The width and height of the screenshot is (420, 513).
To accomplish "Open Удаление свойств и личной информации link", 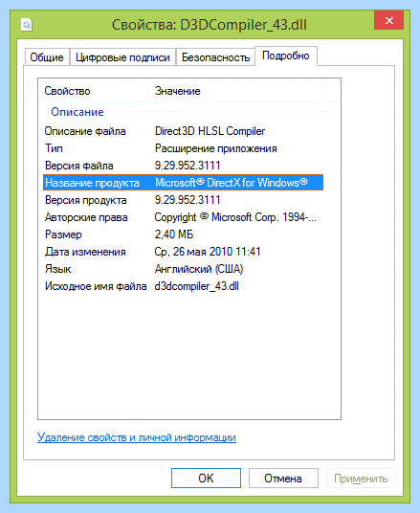I will (137, 437).
